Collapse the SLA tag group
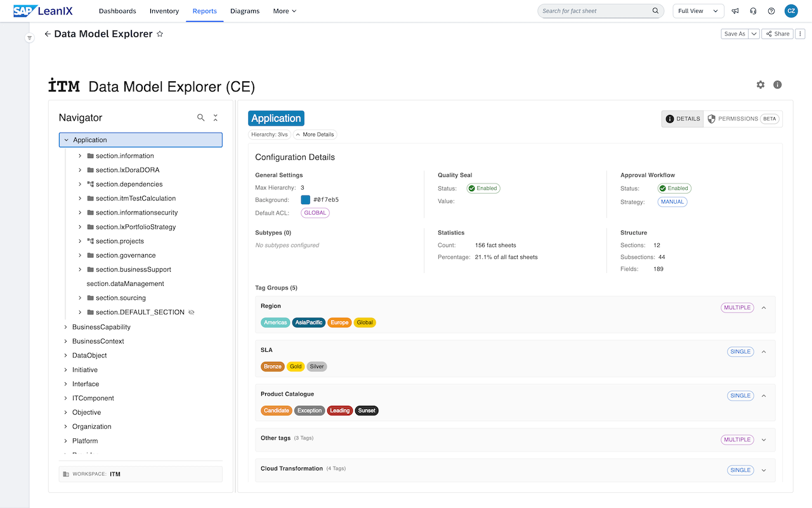The width and height of the screenshot is (812, 508). pyautogui.click(x=764, y=351)
